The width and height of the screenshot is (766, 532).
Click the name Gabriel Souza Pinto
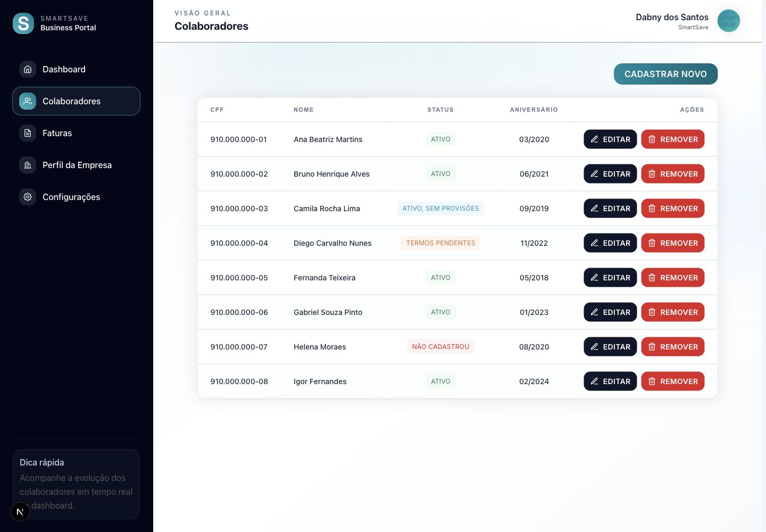pyautogui.click(x=328, y=312)
